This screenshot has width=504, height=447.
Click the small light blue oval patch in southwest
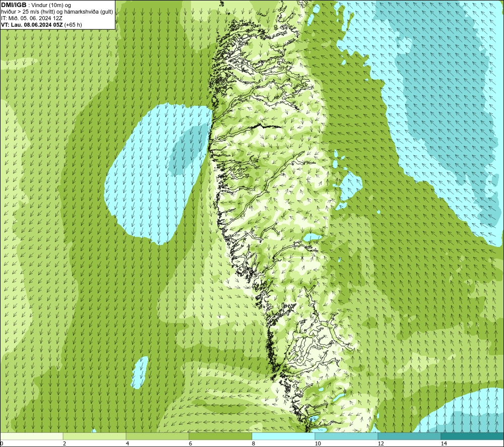[x=140, y=372]
